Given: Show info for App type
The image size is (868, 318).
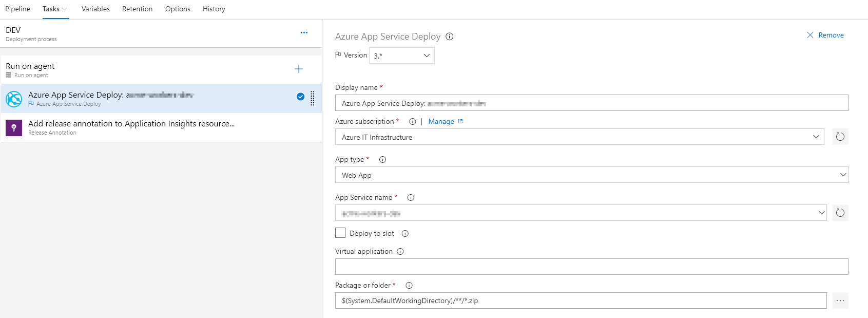Looking at the screenshot, I should 382,160.
